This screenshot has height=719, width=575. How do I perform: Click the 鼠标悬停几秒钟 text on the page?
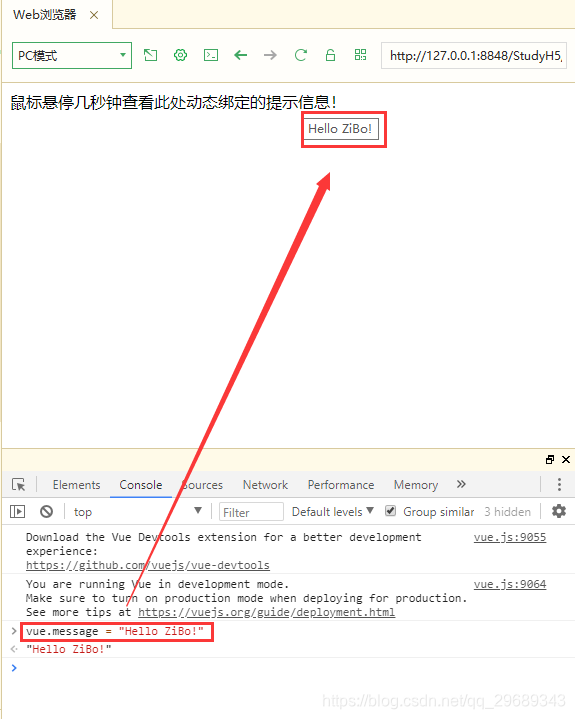tap(173, 102)
